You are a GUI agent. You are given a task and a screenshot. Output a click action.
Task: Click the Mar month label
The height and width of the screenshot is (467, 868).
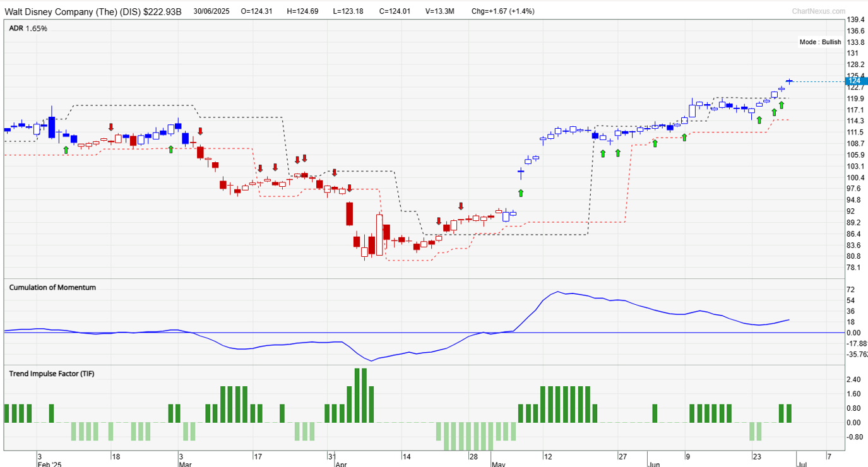tap(185, 463)
